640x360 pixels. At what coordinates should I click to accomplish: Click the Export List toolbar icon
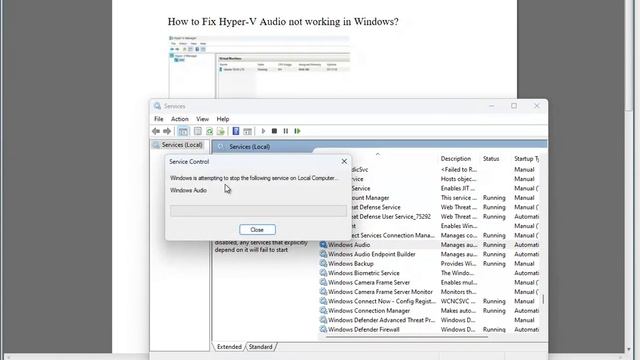(221, 131)
